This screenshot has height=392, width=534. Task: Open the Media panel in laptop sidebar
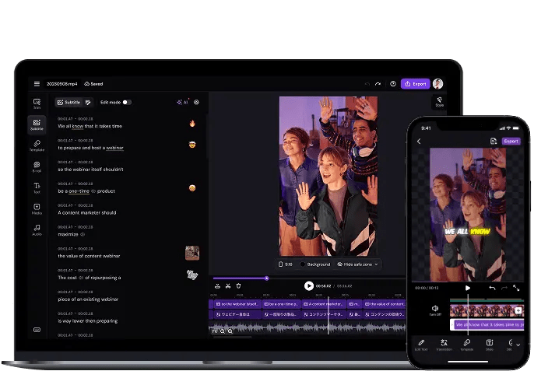(37, 209)
